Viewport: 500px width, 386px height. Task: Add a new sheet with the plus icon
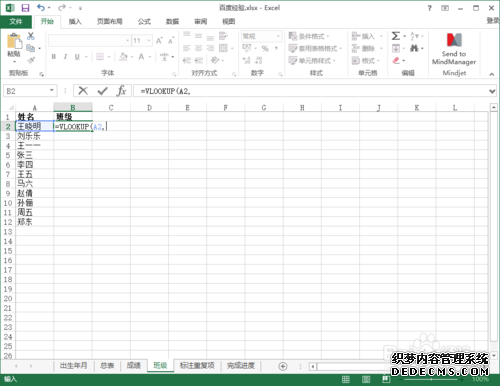[283, 366]
